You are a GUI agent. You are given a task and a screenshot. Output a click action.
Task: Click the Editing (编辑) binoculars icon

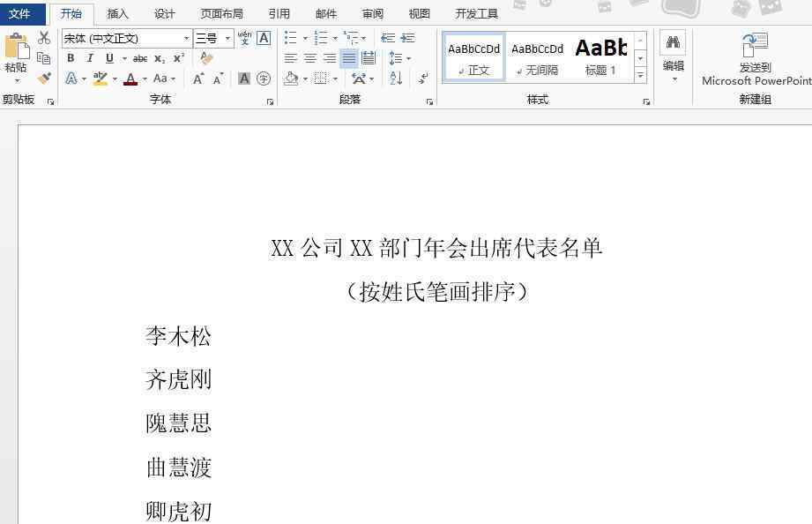[673, 42]
